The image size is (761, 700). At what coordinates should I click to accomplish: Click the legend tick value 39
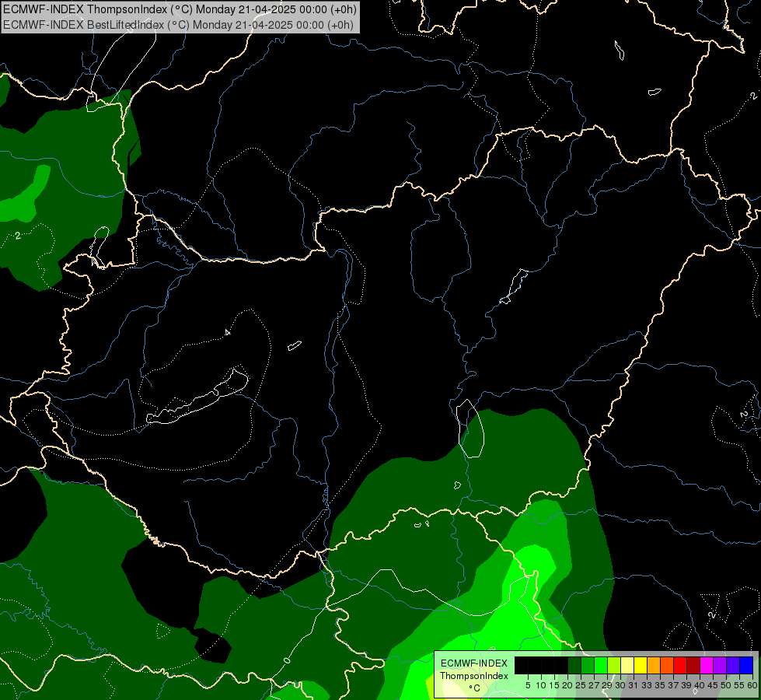(x=686, y=685)
